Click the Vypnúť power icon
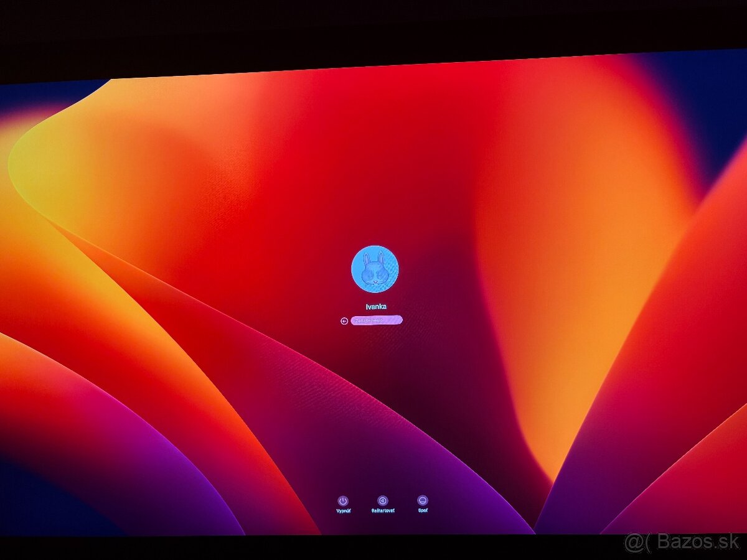The width and height of the screenshot is (747, 560). point(342,501)
